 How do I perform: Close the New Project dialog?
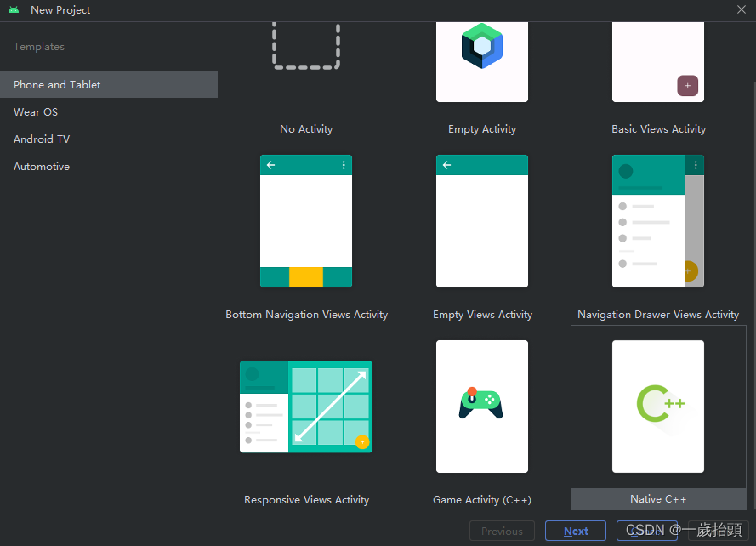tap(741, 10)
